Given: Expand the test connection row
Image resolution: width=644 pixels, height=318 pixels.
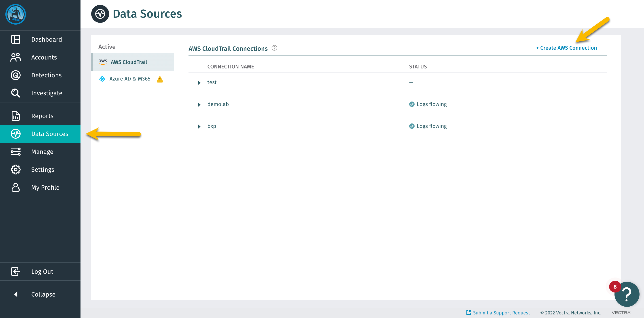Looking at the screenshot, I should (x=199, y=83).
